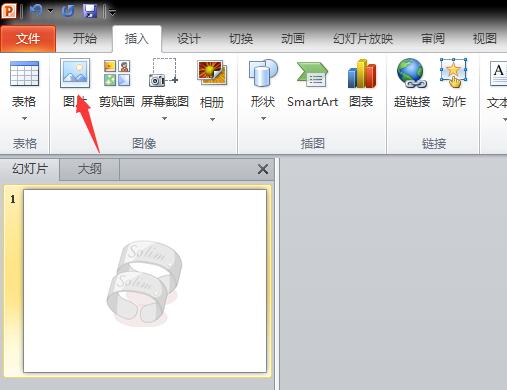The height and width of the screenshot is (390, 507).
Task: Go to the 动画 ribbon tab
Action: pos(293,39)
